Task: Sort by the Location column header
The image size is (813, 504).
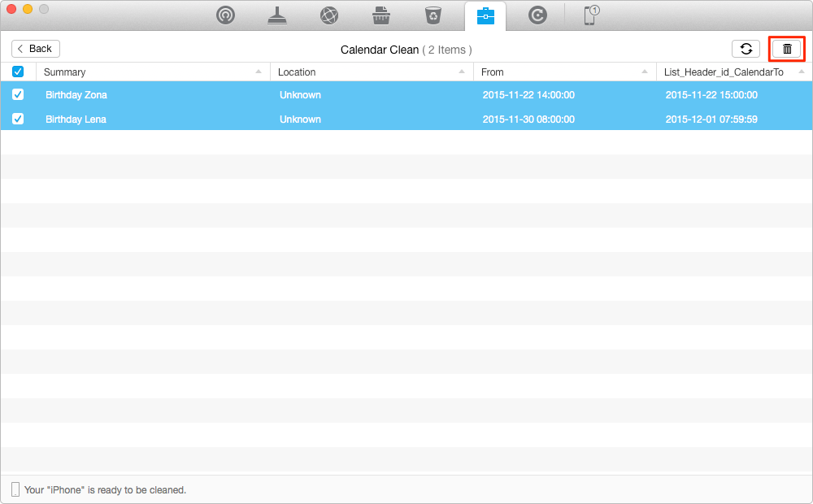Action: 372,72
